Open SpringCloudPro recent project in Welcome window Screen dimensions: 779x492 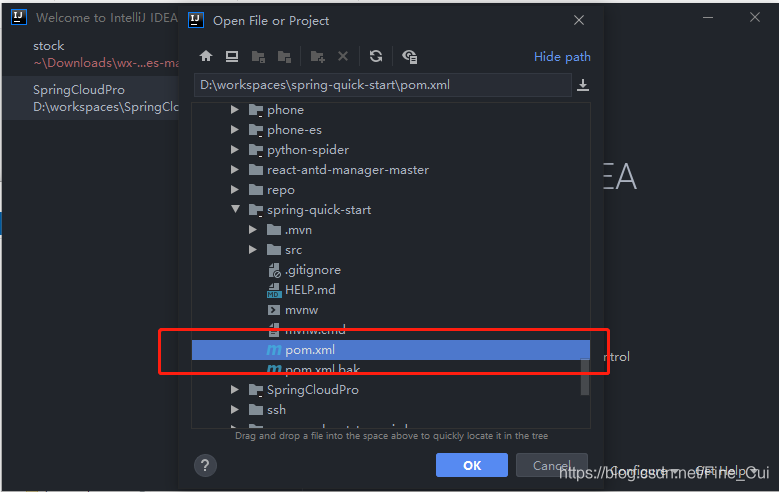point(92,98)
